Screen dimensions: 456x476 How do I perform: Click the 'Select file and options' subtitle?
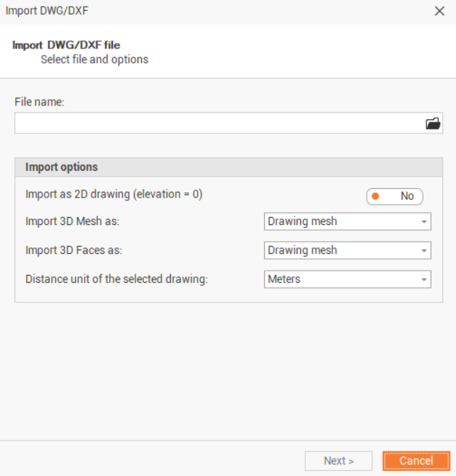tap(94, 59)
